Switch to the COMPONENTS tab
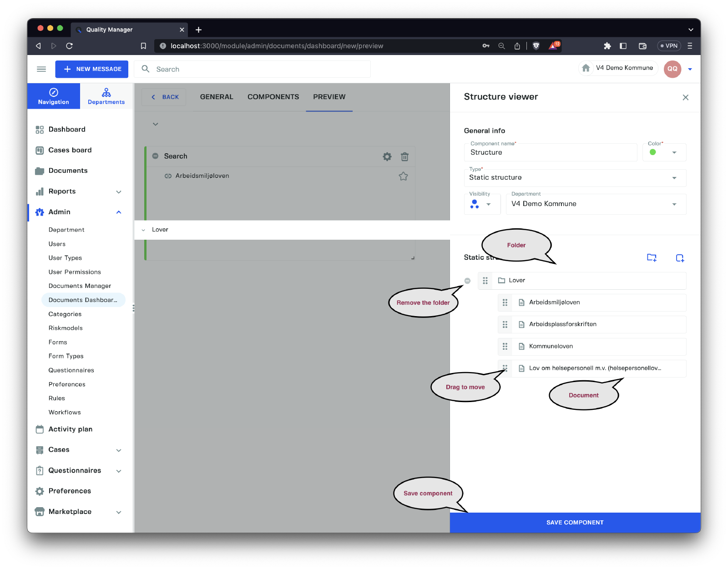This screenshot has height=569, width=728. pyautogui.click(x=273, y=97)
